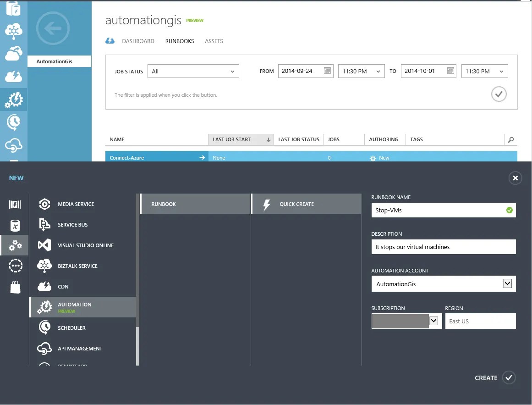
Task: Apply the job filter with checkmark button
Action: click(x=499, y=94)
